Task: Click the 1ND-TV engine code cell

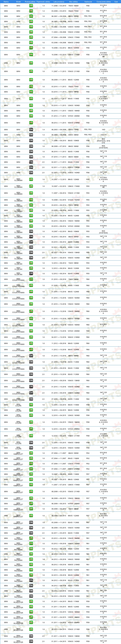Action: point(104,135)
